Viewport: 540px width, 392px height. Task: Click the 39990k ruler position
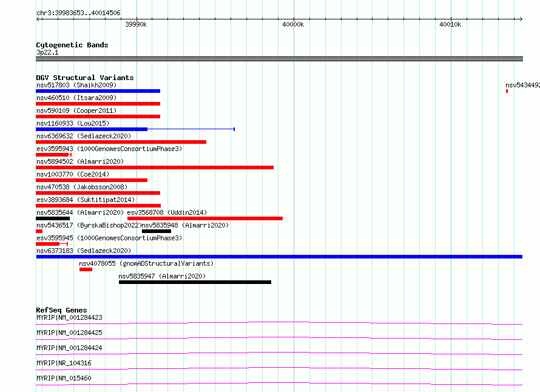coord(136,24)
